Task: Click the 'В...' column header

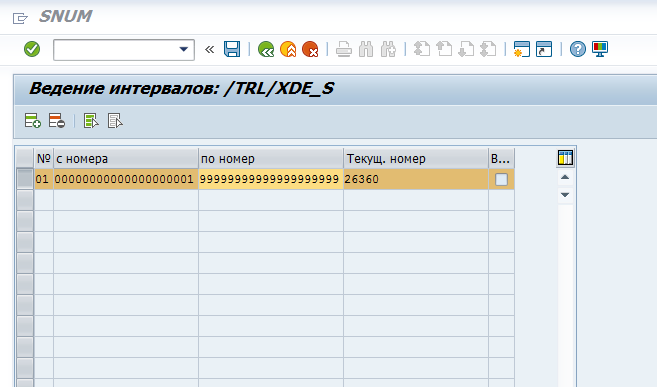Action: pos(501,158)
